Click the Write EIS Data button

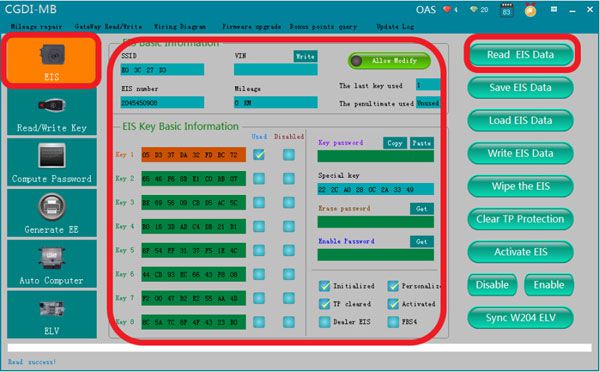tap(520, 153)
